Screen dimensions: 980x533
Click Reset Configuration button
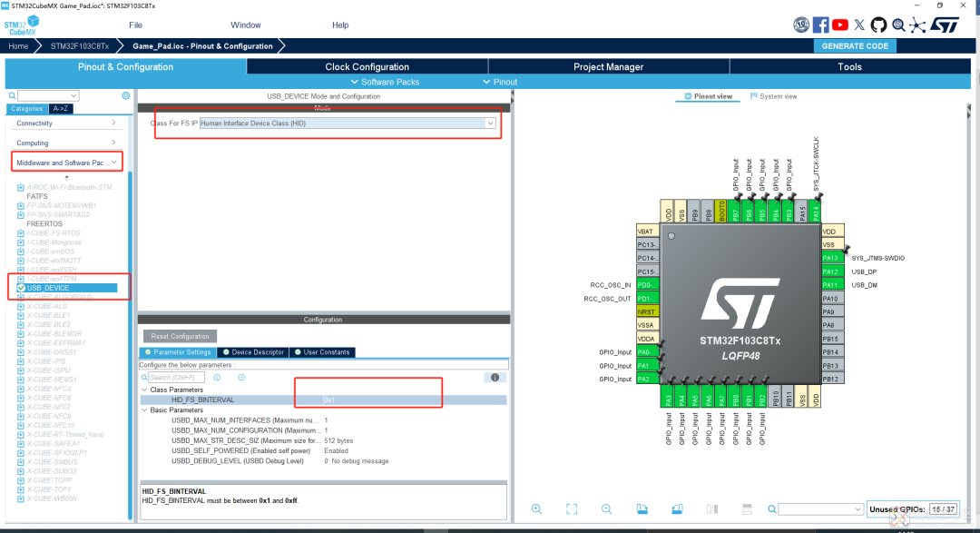click(180, 337)
